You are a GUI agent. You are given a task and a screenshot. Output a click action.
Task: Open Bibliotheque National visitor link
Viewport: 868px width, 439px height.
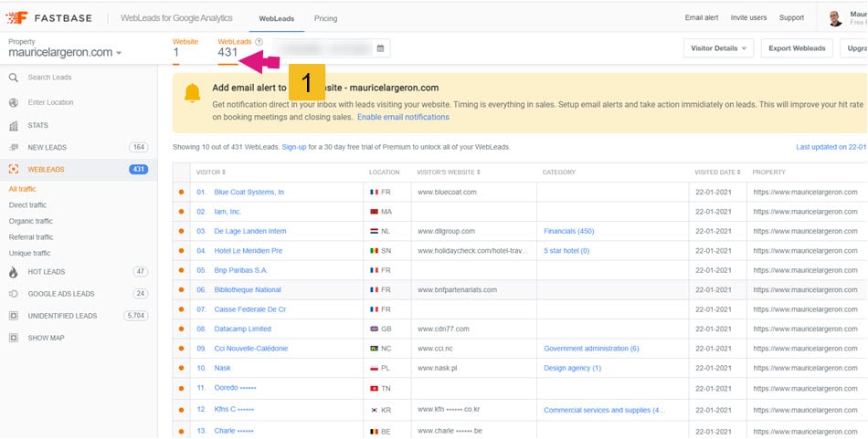coord(248,289)
